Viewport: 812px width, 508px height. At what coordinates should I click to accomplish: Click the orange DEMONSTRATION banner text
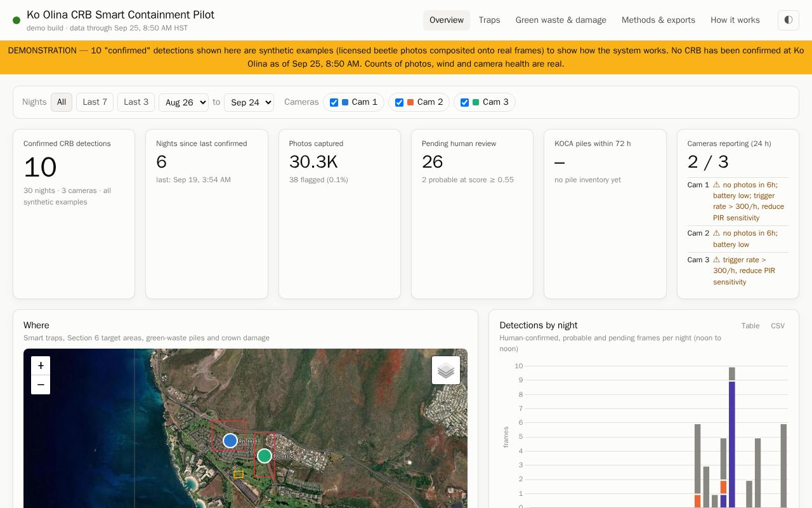click(406, 57)
